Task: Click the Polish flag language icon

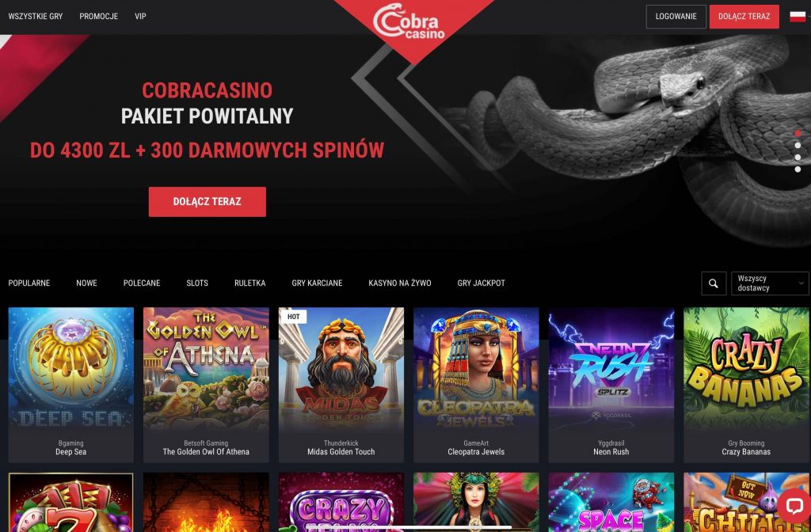Action: 798,17
